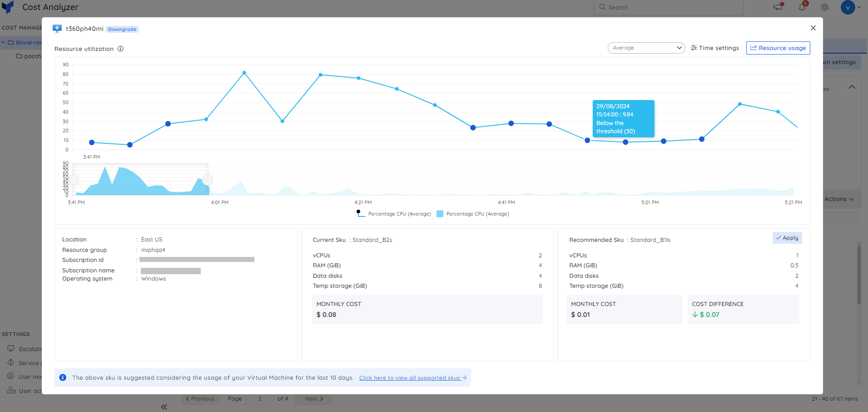Toggle the line Percentage CPU (Average) legend
This screenshot has height=412, width=868.
(393, 214)
